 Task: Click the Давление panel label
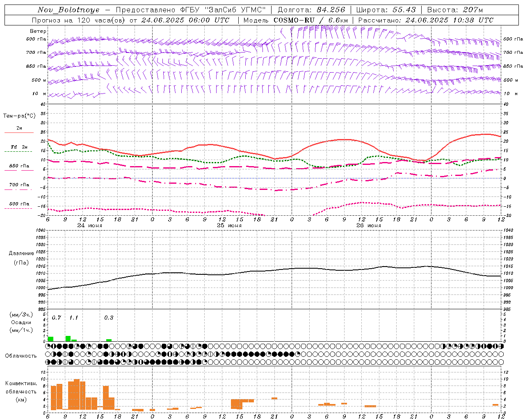(x=21, y=253)
